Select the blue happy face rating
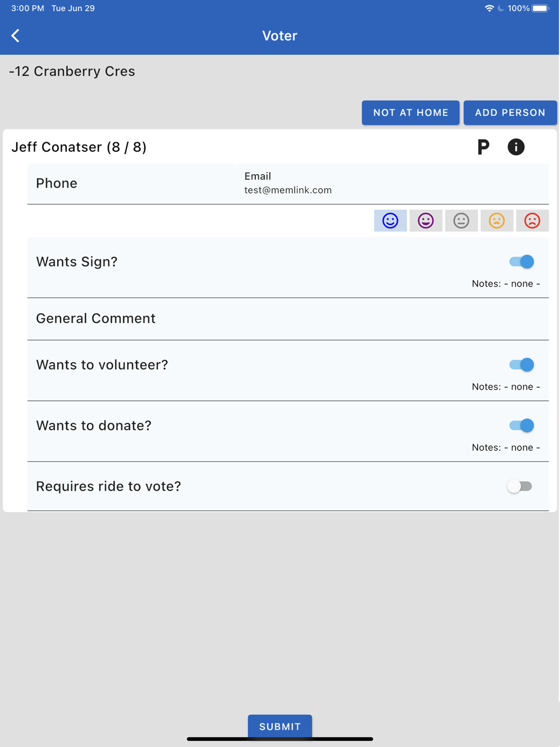 [x=390, y=221]
